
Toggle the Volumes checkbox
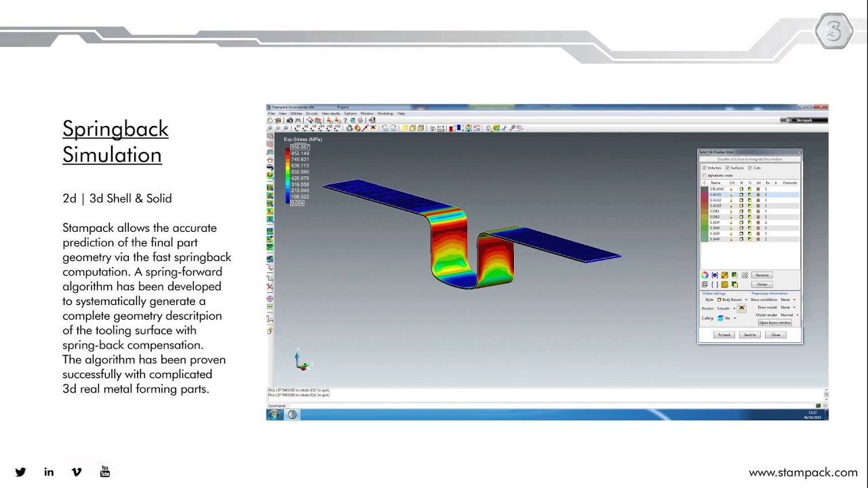(x=705, y=167)
